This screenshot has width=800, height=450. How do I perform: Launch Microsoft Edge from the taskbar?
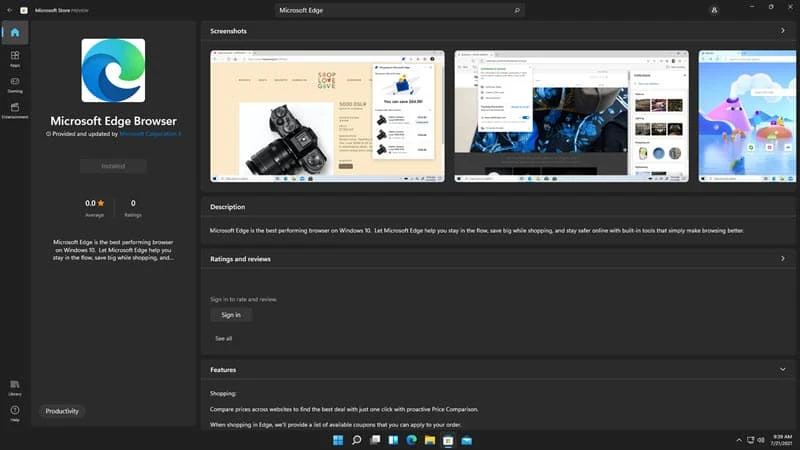412,440
